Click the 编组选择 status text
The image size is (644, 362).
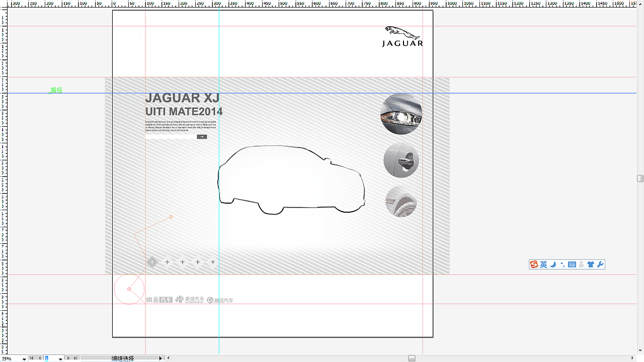pyautogui.click(x=123, y=358)
